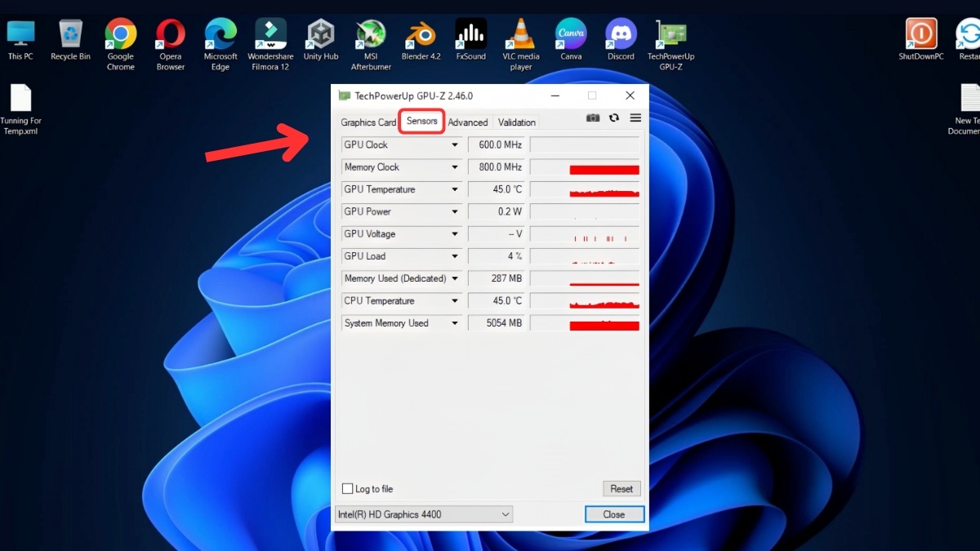
Task: Click the CPU Temperature 45.0 °C value
Action: pyautogui.click(x=497, y=301)
